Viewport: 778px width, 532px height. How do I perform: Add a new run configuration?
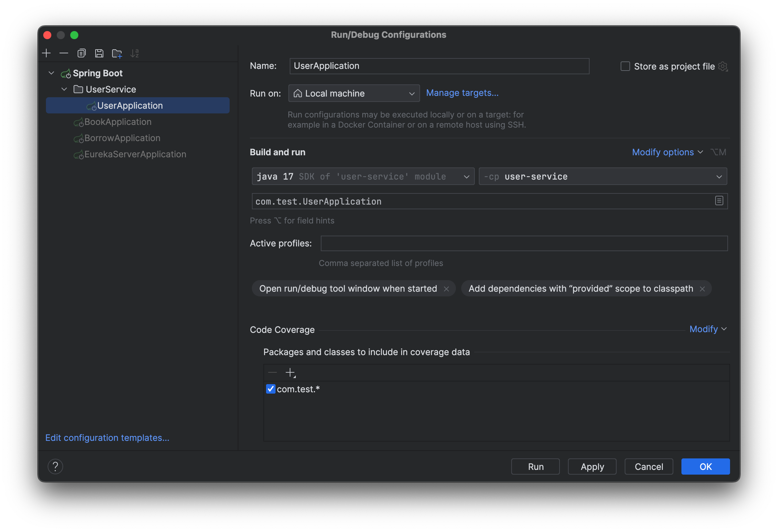pyautogui.click(x=46, y=53)
